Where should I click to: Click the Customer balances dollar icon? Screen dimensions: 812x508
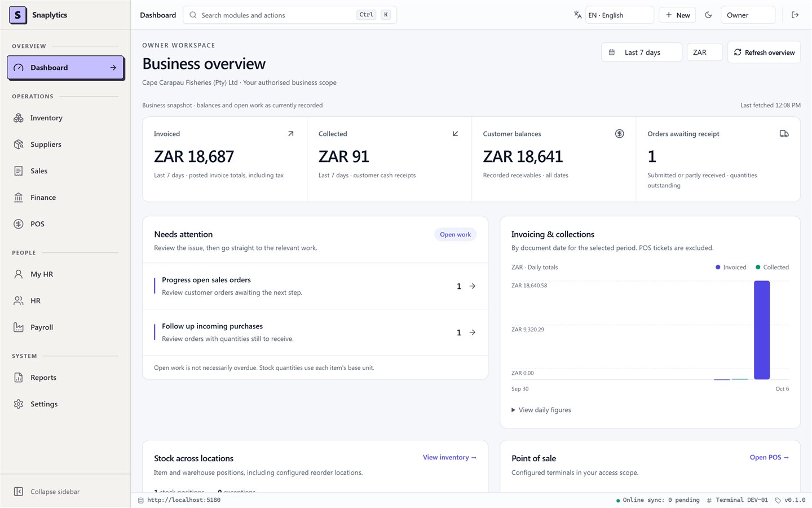[620, 134]
